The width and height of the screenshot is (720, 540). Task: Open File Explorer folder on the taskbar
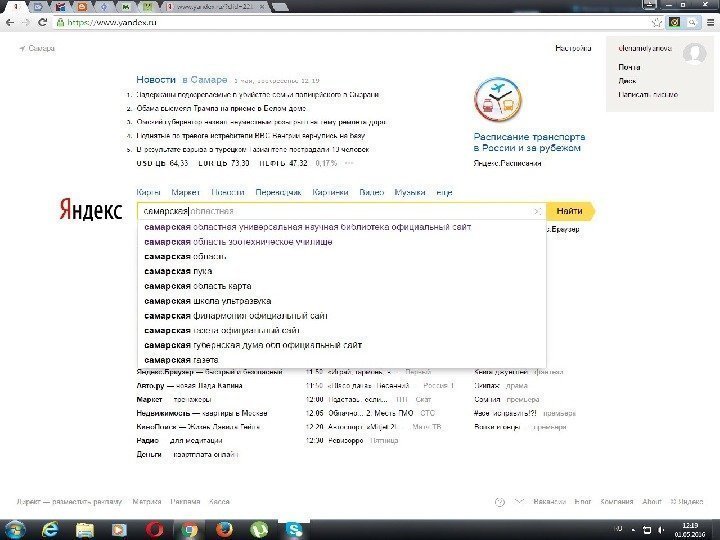[84, 530]
